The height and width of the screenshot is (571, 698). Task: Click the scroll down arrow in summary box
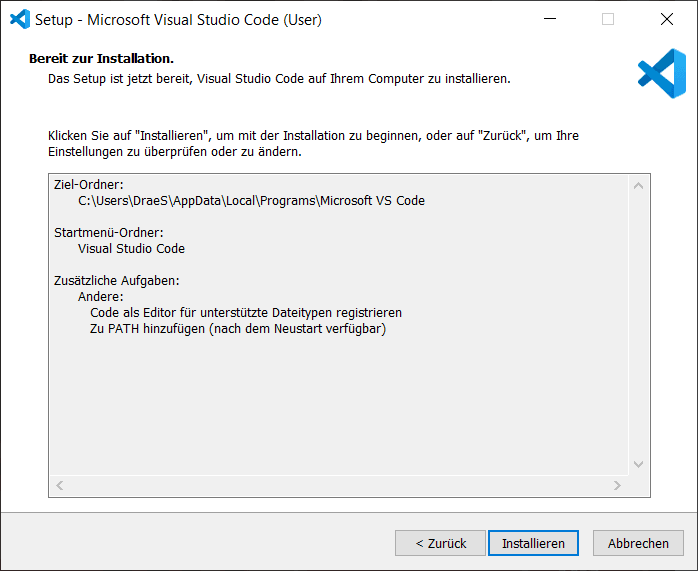pyautogui.click(x=639, y=464)
